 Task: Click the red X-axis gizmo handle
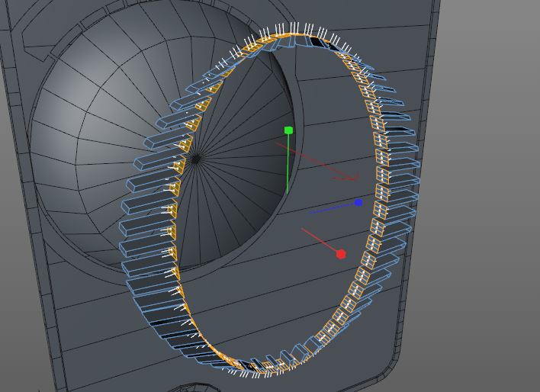(341, 254)
